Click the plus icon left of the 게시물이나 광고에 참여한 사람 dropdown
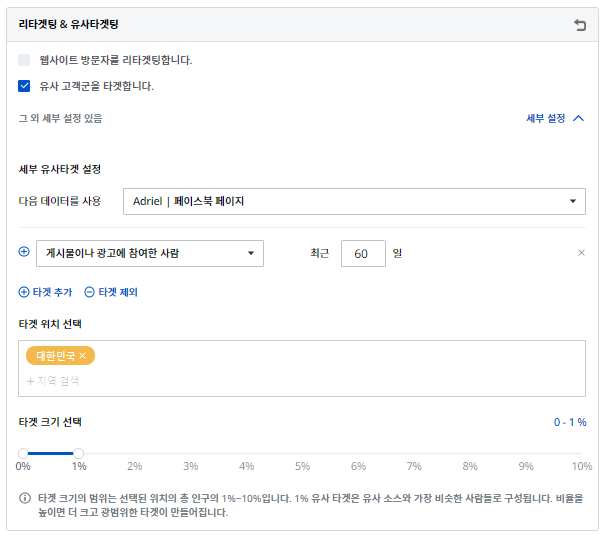Screen dimensions: 603x535 pos(24,253)
